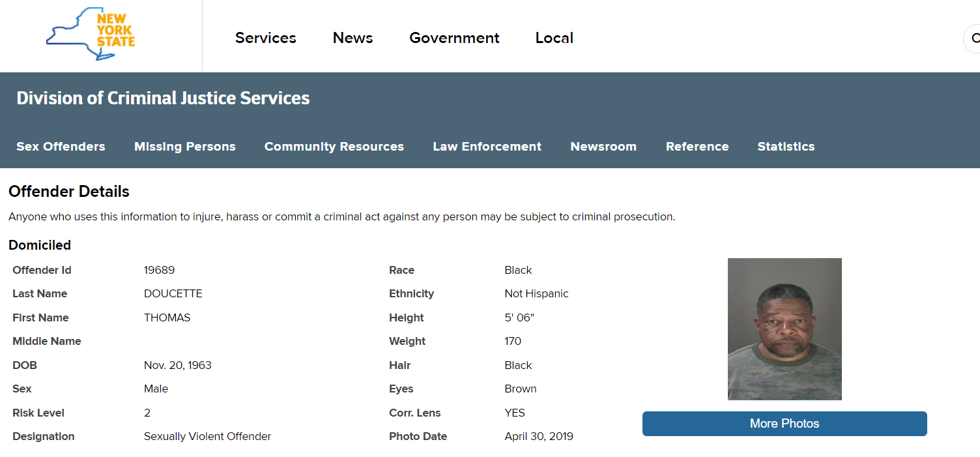This screenshot has height=457, width=980.
Task: Select the DOB value Nov. 20, 1963
Action: click(178, 365)
